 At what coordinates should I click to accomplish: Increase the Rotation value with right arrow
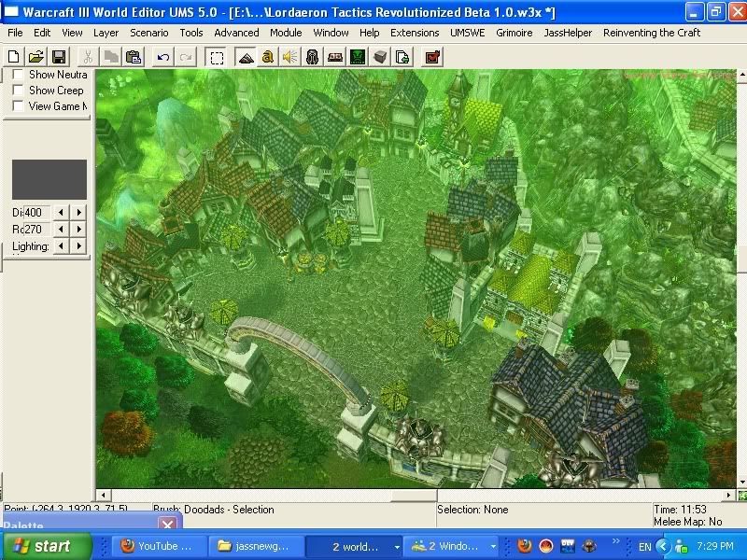[78, 229]
